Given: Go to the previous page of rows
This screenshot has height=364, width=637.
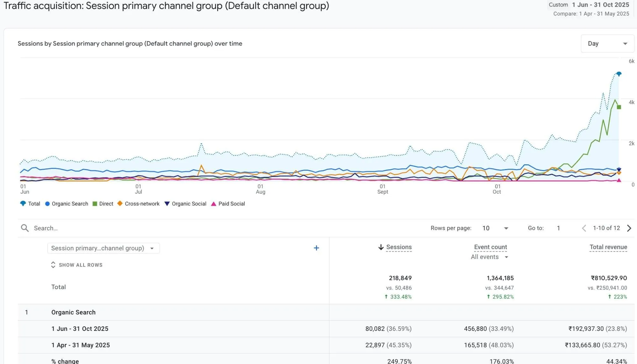Looking at the screenshot, I should pyautogui.click(x=584, y=228).
